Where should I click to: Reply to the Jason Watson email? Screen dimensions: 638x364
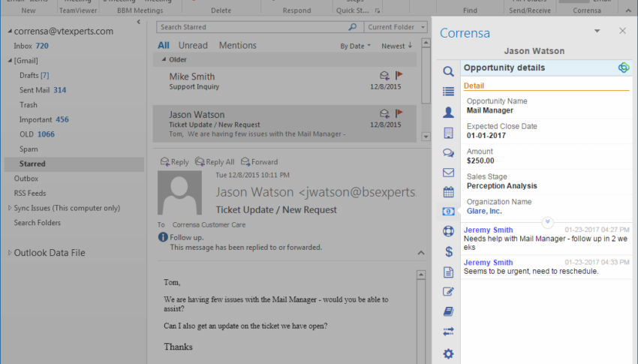coord(175,162)
